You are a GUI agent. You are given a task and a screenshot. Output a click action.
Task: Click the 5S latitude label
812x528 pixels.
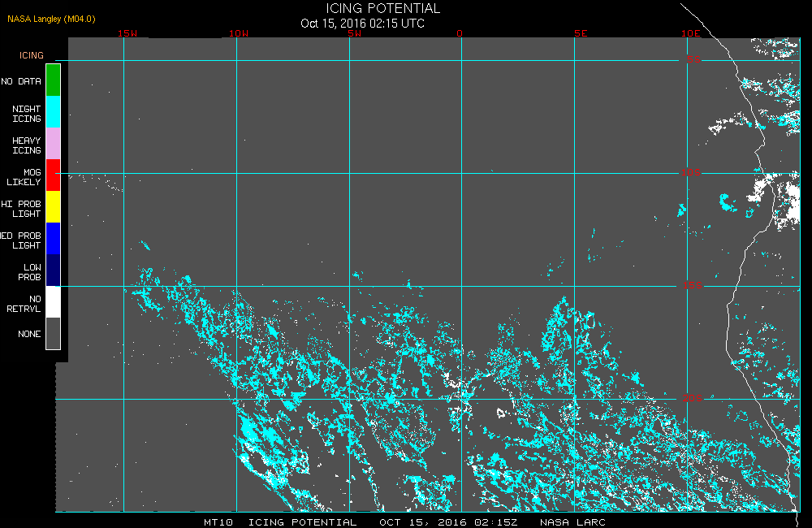(x=694, y=59)
